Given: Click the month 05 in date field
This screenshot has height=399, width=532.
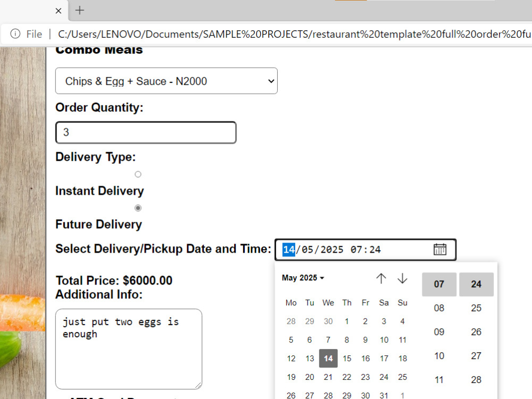Looking at the screenshot, I should [x=307, y=250].
